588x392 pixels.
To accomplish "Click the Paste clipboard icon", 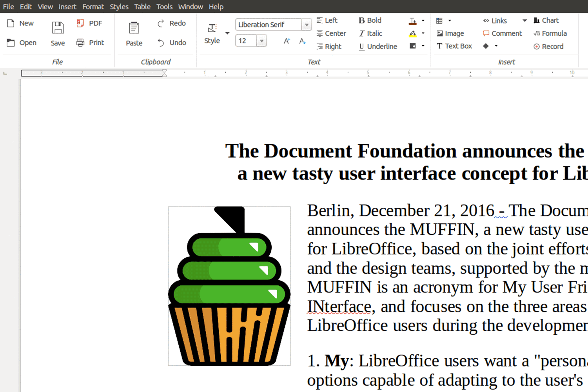I will click(134, 28).
